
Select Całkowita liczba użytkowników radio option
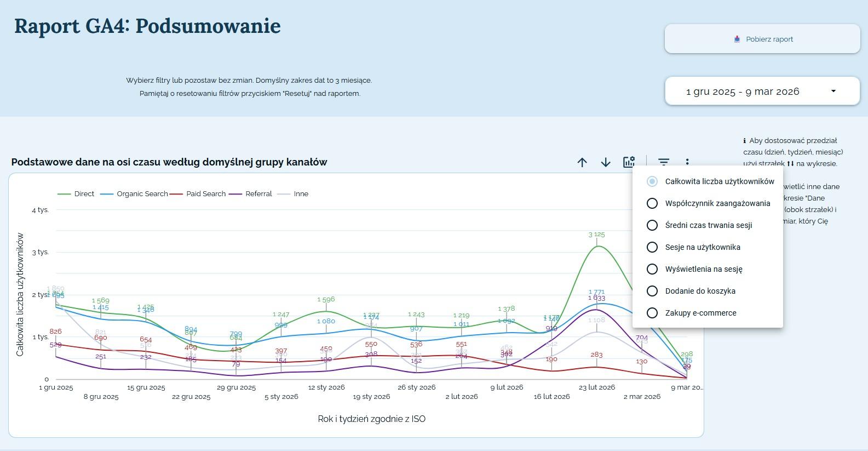(652, 181)
